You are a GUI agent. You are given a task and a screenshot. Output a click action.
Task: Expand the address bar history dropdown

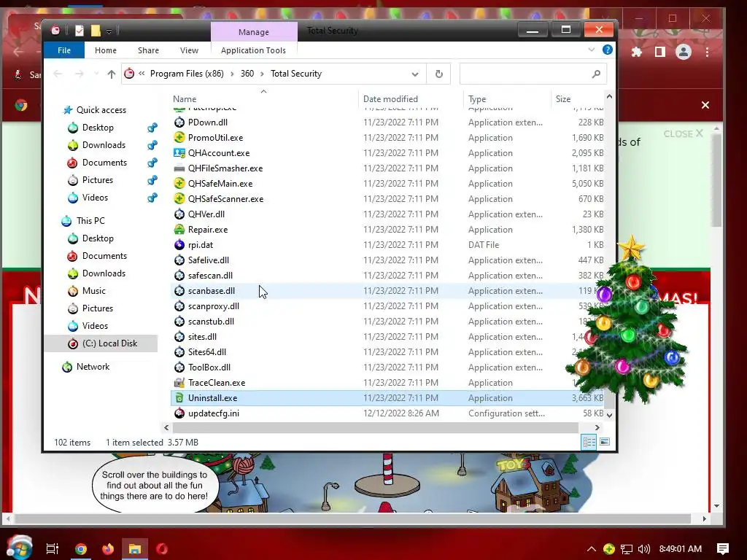(415, 74)
